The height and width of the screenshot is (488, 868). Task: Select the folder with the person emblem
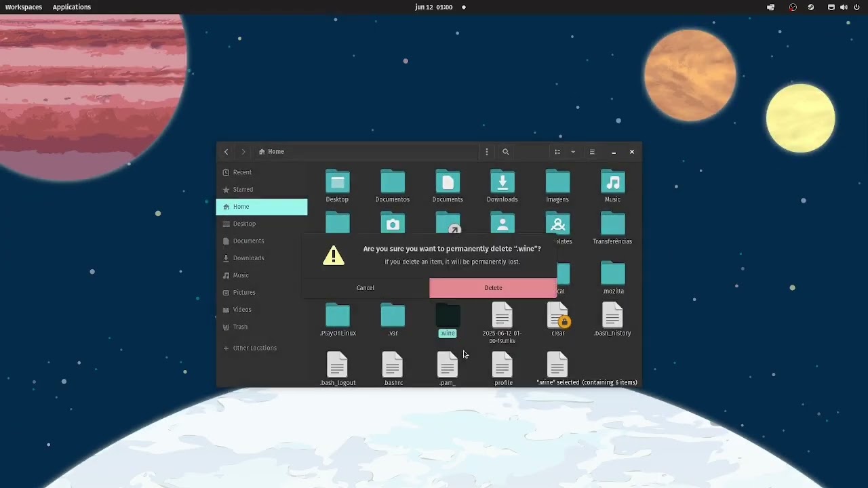click(502, 223)
